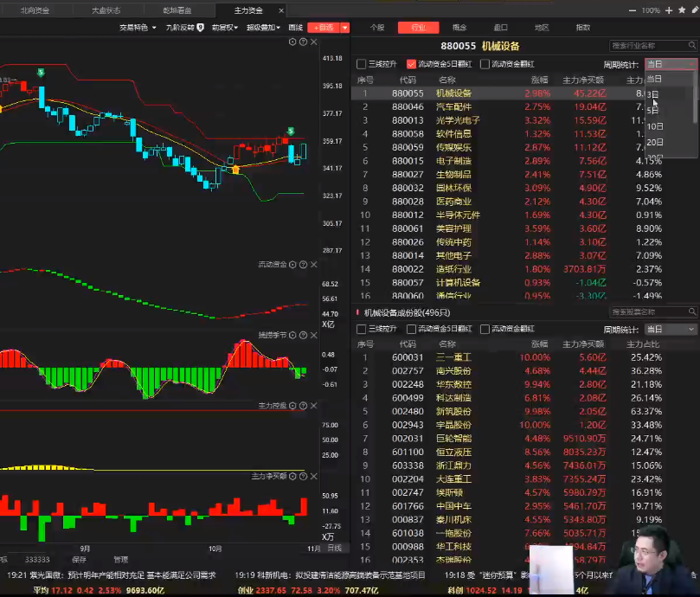Open settings for the 主力控盘 indicator

pos(292,406)
